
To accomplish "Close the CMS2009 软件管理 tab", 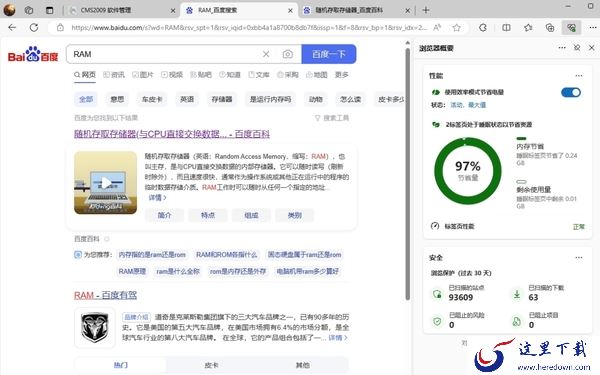I will [173, 11].
